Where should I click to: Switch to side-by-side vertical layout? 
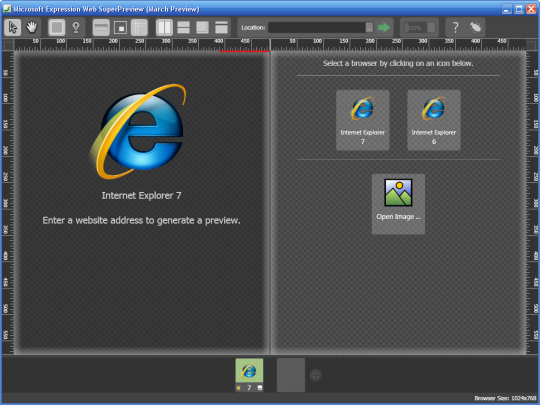coord(164,27)
